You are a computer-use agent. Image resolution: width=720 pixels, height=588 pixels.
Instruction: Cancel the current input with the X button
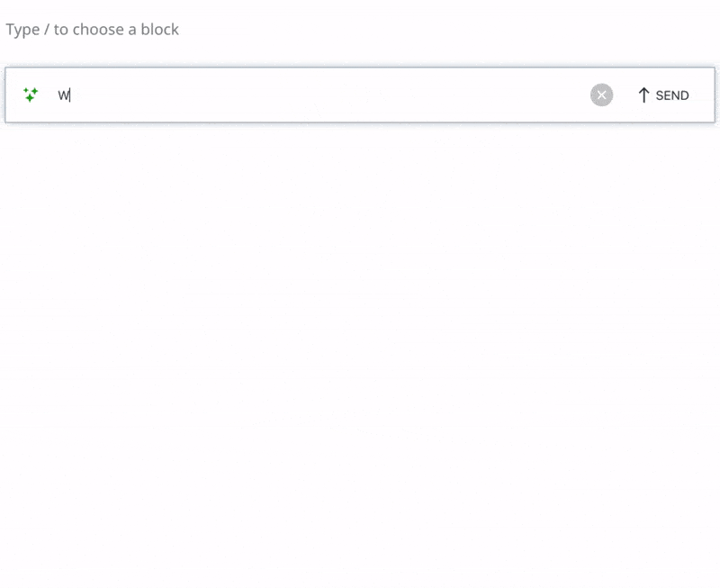pyautogui.click(x=601, y=94)
